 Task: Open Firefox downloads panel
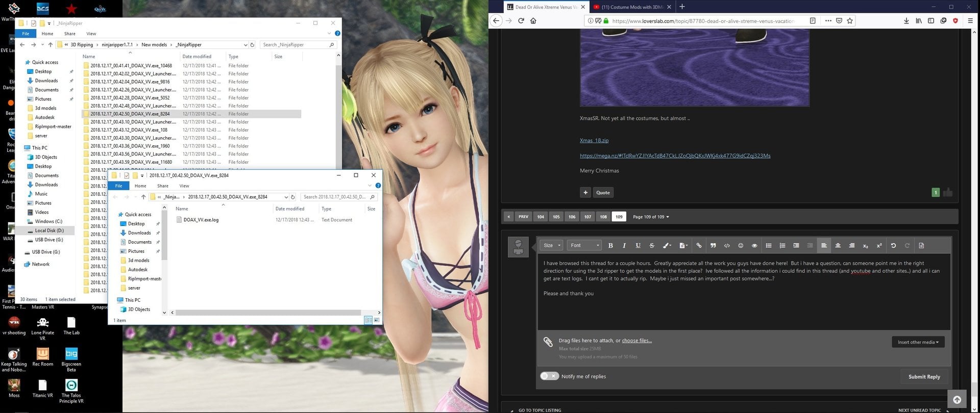[906, 21]
